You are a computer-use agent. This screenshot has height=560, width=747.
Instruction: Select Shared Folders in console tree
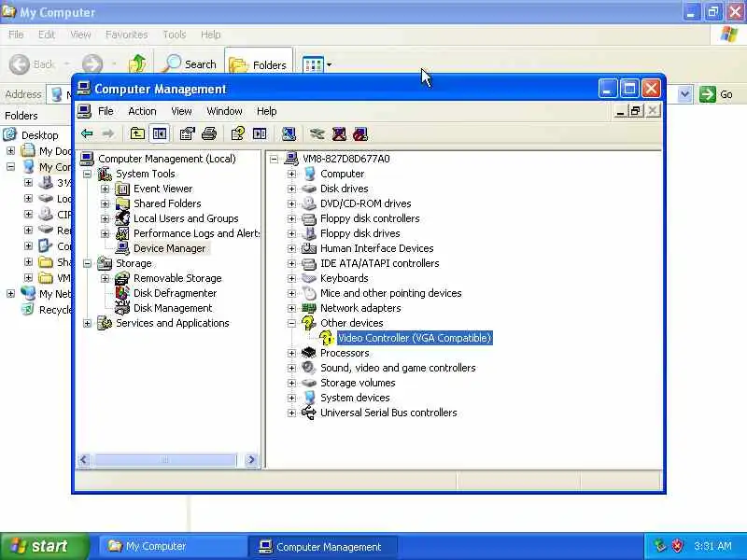point(167,203)
